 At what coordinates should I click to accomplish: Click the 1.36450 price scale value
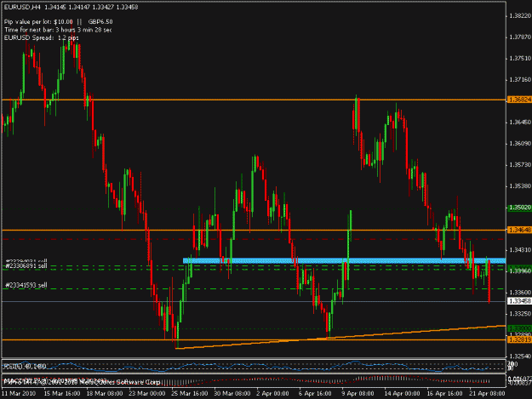(520, 122)
